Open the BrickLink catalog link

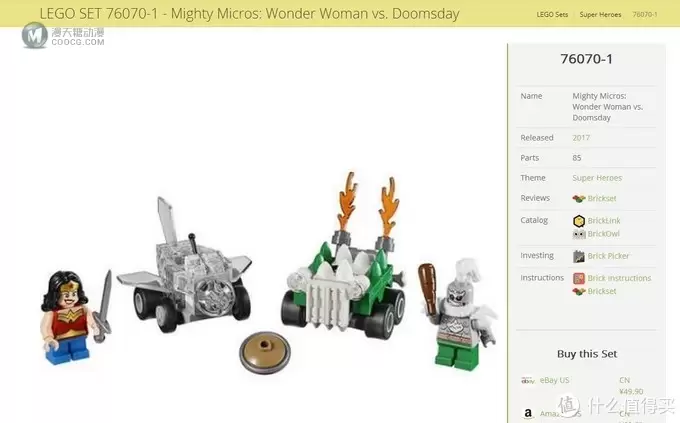(604, 220)
